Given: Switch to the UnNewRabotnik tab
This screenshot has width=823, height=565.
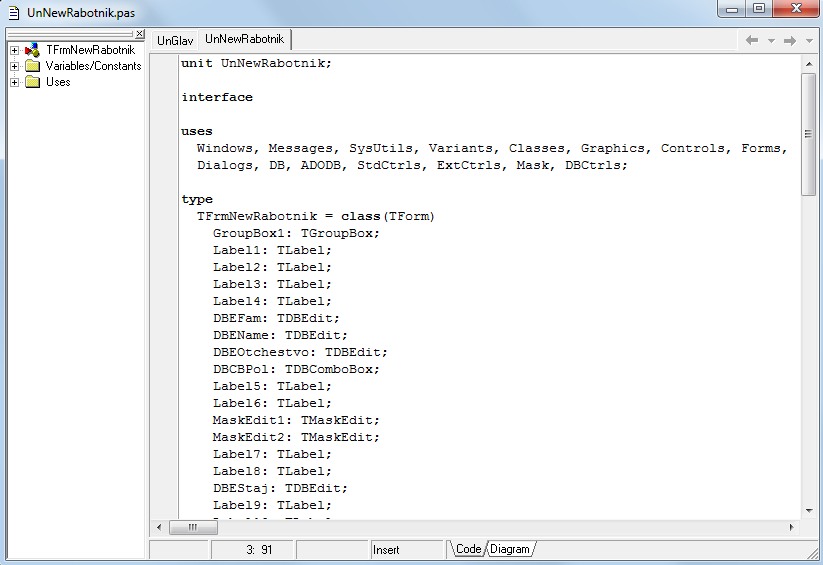Looking at the screenshot, I should pyautogui.click(x=245, y=39).
